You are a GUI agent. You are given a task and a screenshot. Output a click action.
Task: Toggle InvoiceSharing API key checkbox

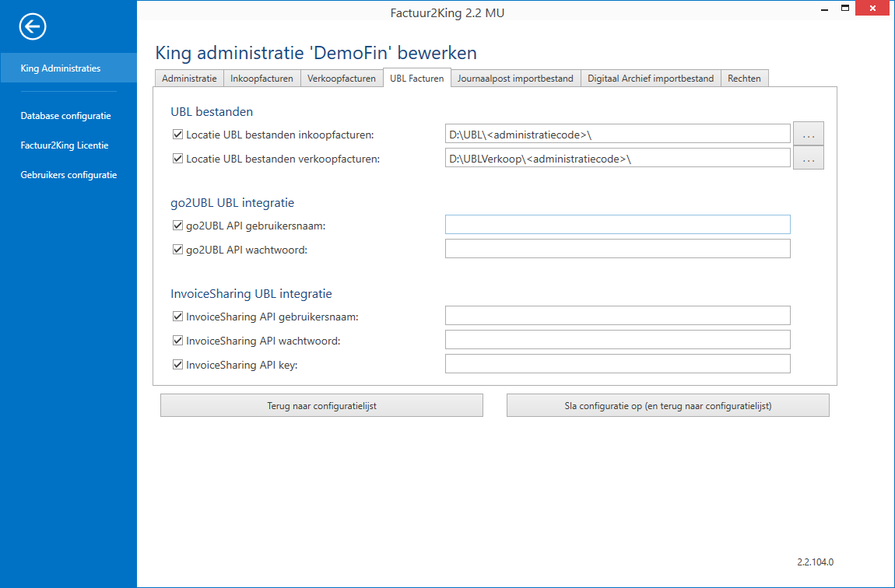(177, 365)
